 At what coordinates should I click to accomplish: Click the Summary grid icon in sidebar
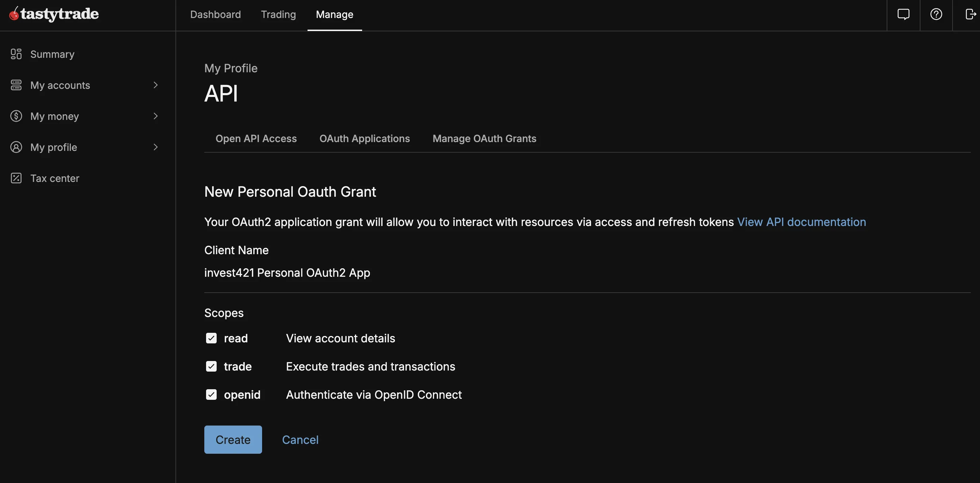(x=16, y=54)
